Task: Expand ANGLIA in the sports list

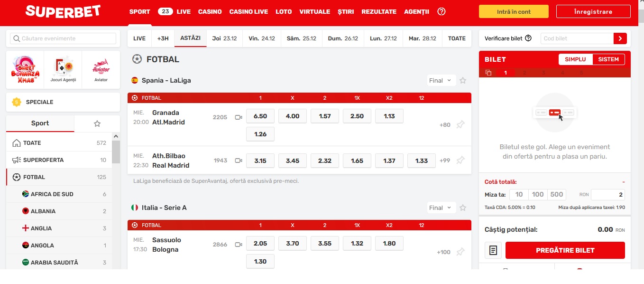Action: pos(59,228)
